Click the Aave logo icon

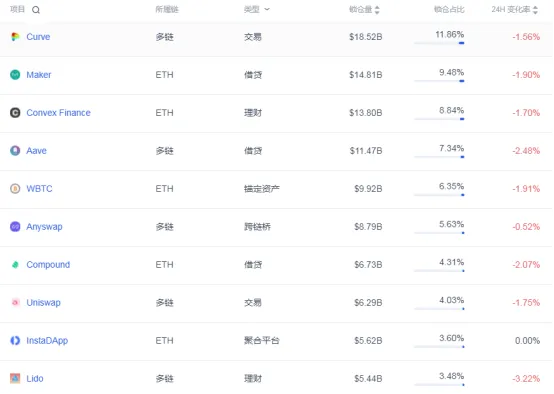[15, 151]
